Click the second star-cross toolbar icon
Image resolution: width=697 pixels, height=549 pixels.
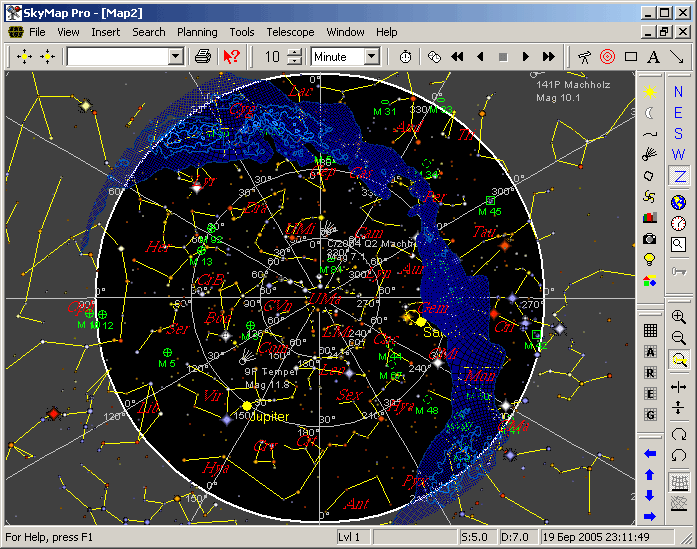tap(47, 56)
